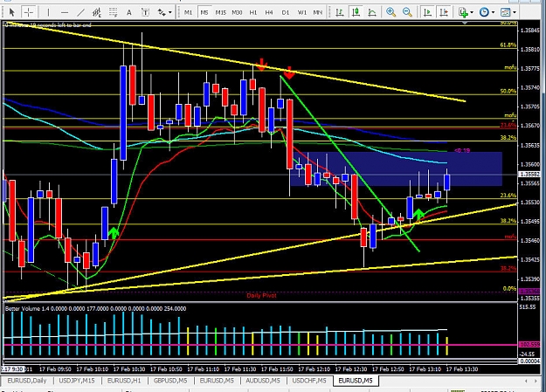Set chart to line chart mode
The height and width of the screenshot is (392, 546).
click(372, 12)
